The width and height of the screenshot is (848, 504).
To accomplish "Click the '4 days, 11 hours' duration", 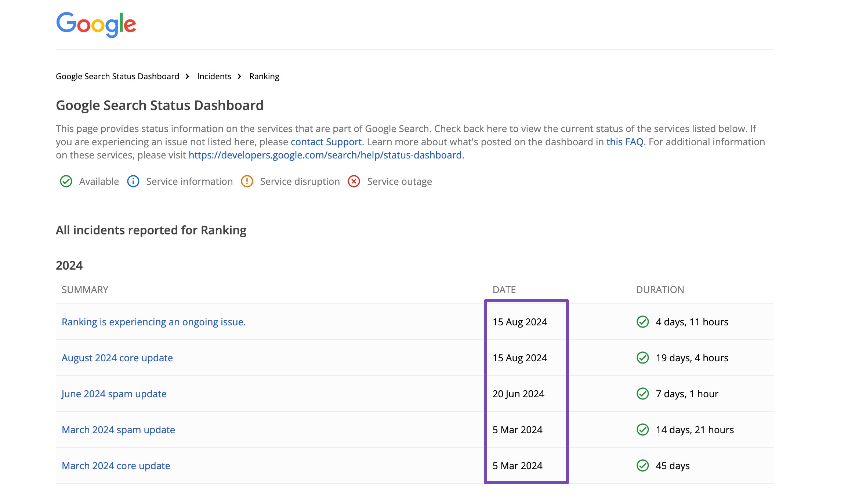I will tap(692, 322).
